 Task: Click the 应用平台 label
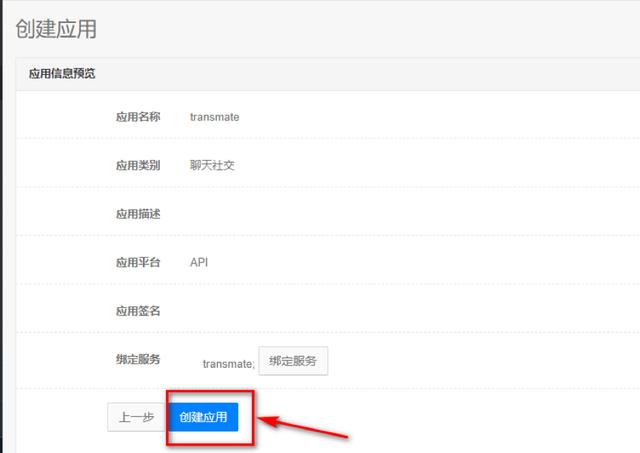click(x=138, y=262)
